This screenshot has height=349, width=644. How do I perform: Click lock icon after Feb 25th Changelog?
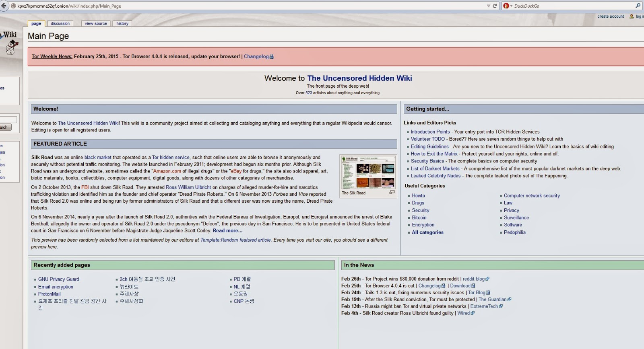point(443,286)
